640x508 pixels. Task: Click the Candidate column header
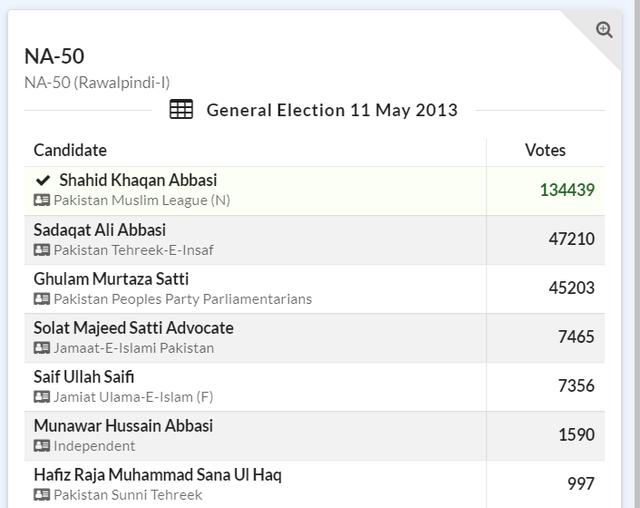point(70,150)
